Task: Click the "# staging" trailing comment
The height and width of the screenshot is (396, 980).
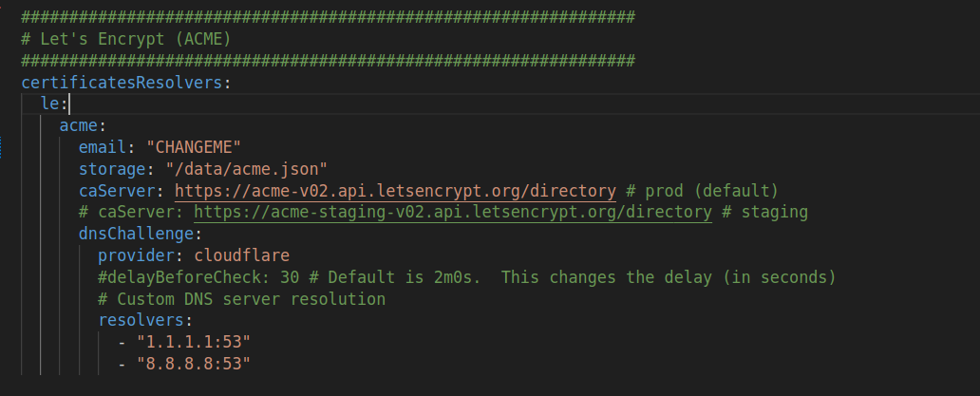Action: coord(765,213)
